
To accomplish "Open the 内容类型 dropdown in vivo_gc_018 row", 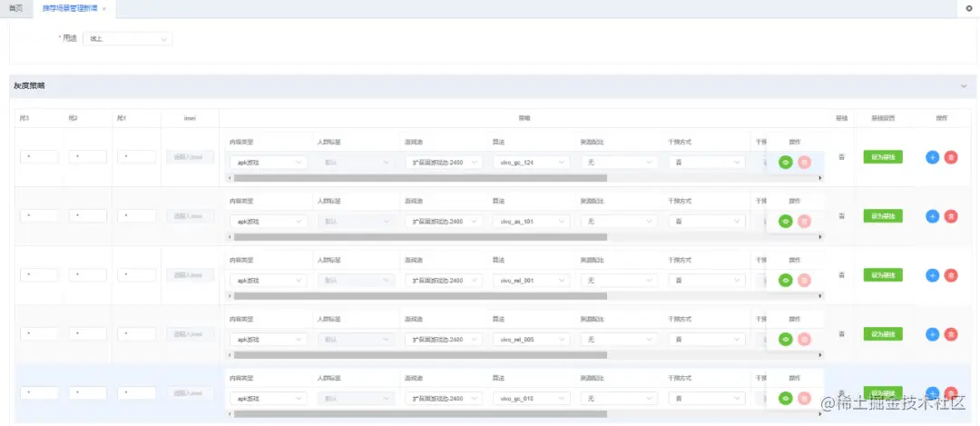I will pyautogui.click(x=268, y=398).
